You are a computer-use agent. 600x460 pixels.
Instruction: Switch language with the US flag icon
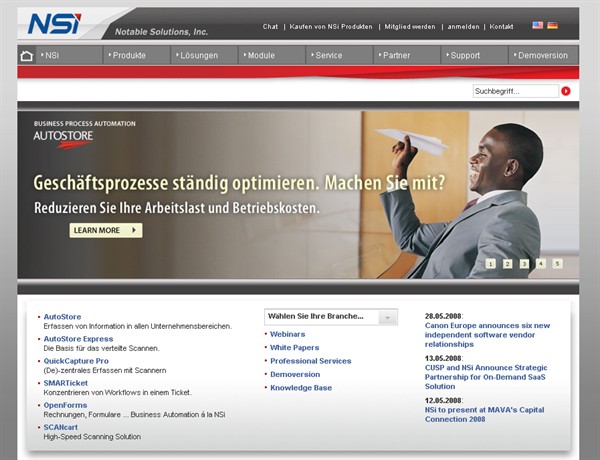tap(537, 25)
